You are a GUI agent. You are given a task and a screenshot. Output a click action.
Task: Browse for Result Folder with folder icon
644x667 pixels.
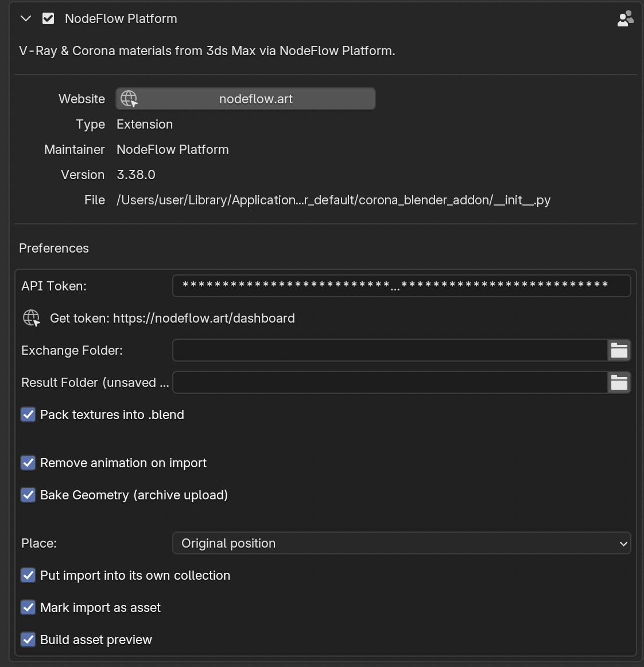(x=619, y=382)
